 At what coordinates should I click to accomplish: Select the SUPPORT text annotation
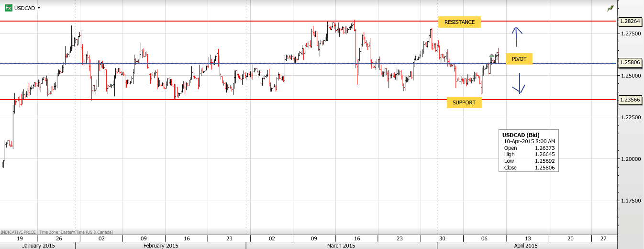click(464, 102)
